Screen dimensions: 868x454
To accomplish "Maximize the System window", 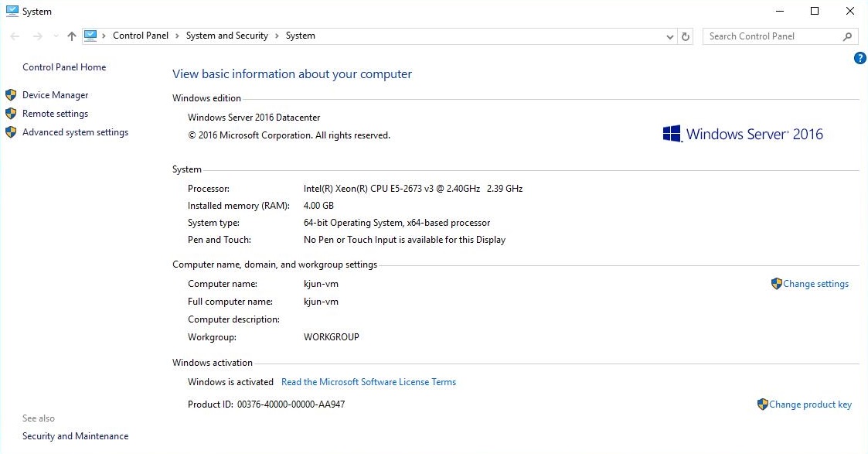I will pyautogui.click(x=815, y=11).
